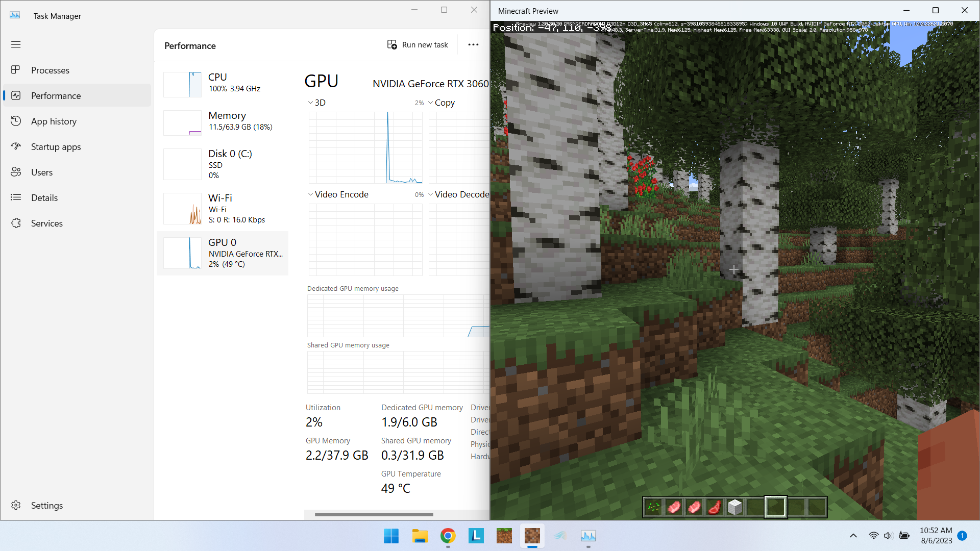Open the Startup apps section
The height and width of the screenshot is (551, 980).
[56, 147]
